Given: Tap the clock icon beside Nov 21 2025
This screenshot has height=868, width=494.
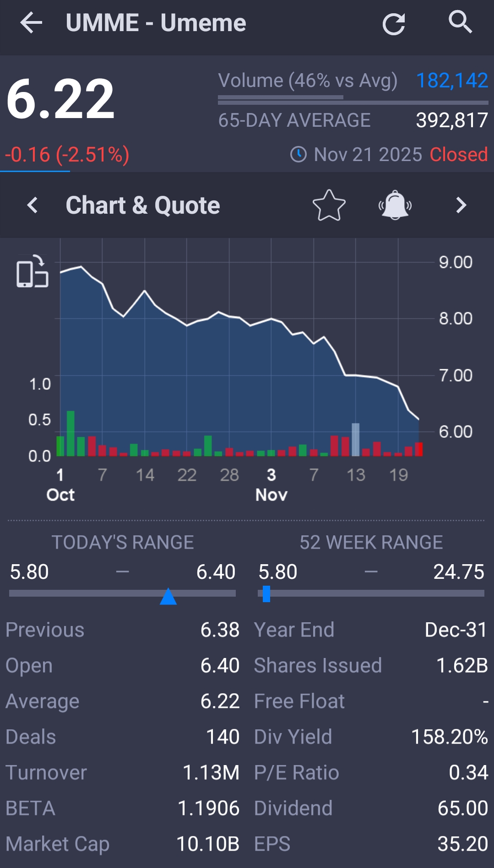Looking at the screenshot, I should tap(299, 155).
